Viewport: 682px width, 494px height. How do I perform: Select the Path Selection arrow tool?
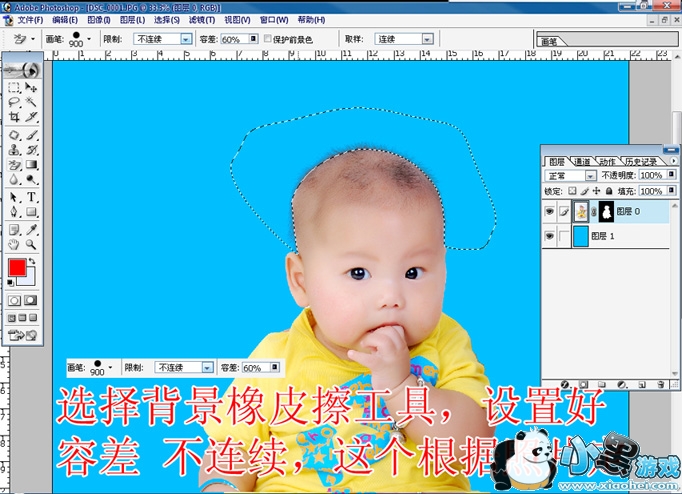click(14, 197)
